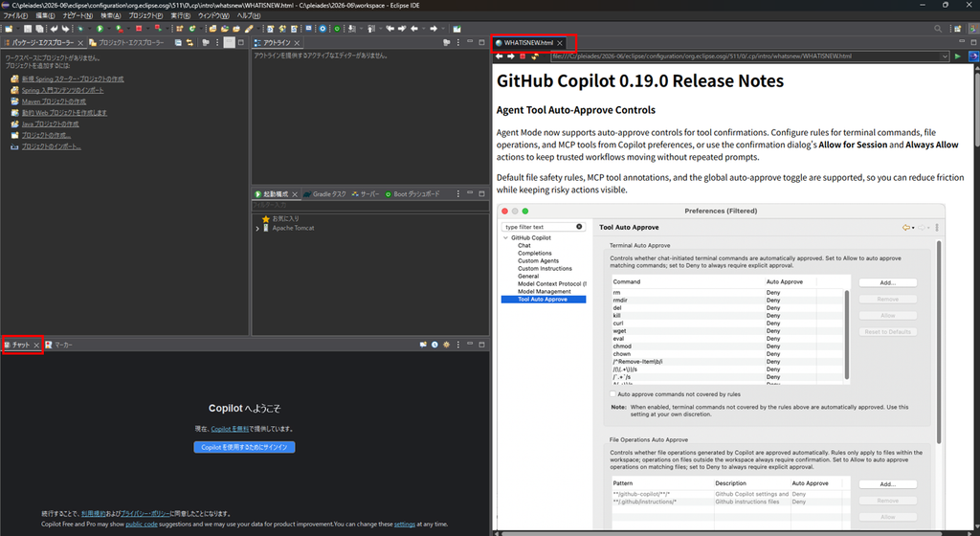
Task: Click 新規 Spring スターター・プロジェクトの作成 link
Action: [x=73, y=79]
